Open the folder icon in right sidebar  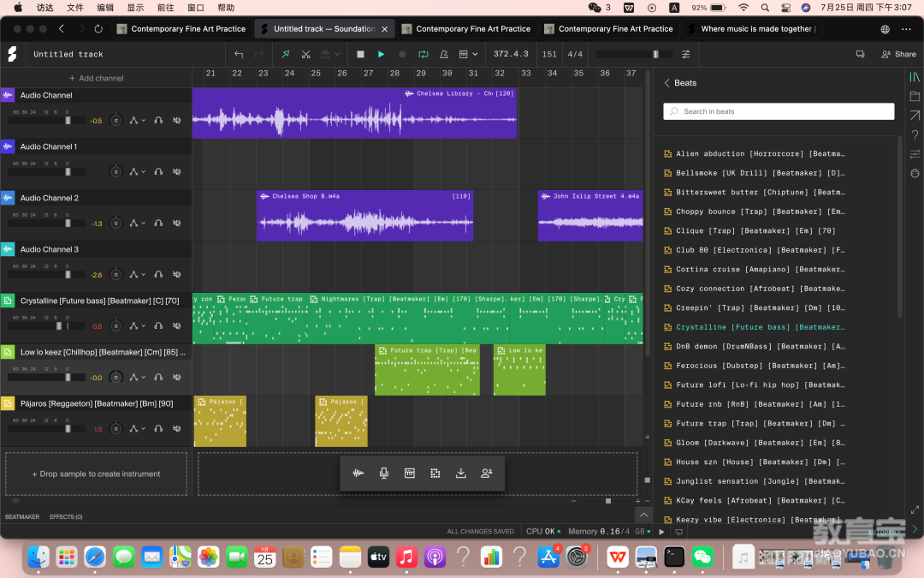pyautogui.click(x=915, y=96)
